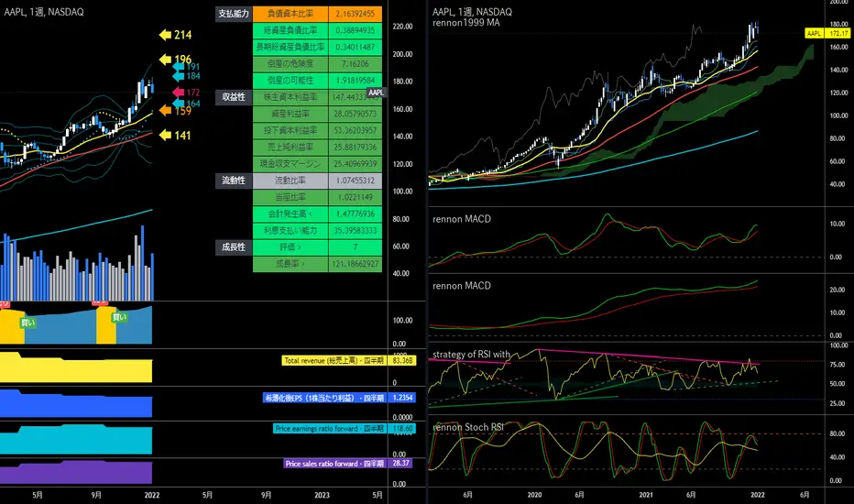Image resolution: width=854 pixels, height=504 pixels.
Task: Click the '倒産の可能性' row label
Action: click(x=290, y=80)
